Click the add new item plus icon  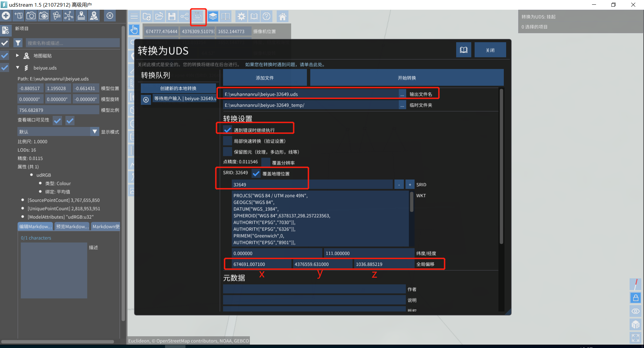[x=6, y=16]
